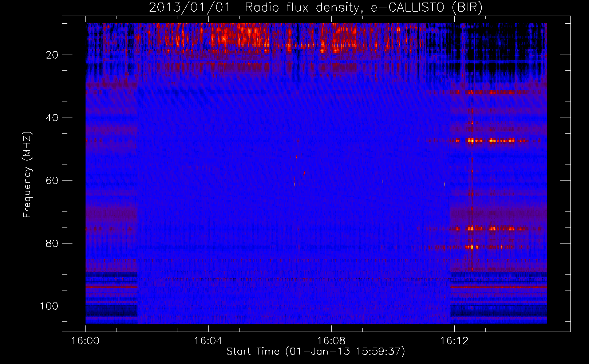
Task: Click the Frequency (MHZ) vertical axis caption
Action: (x=28, y=175)
